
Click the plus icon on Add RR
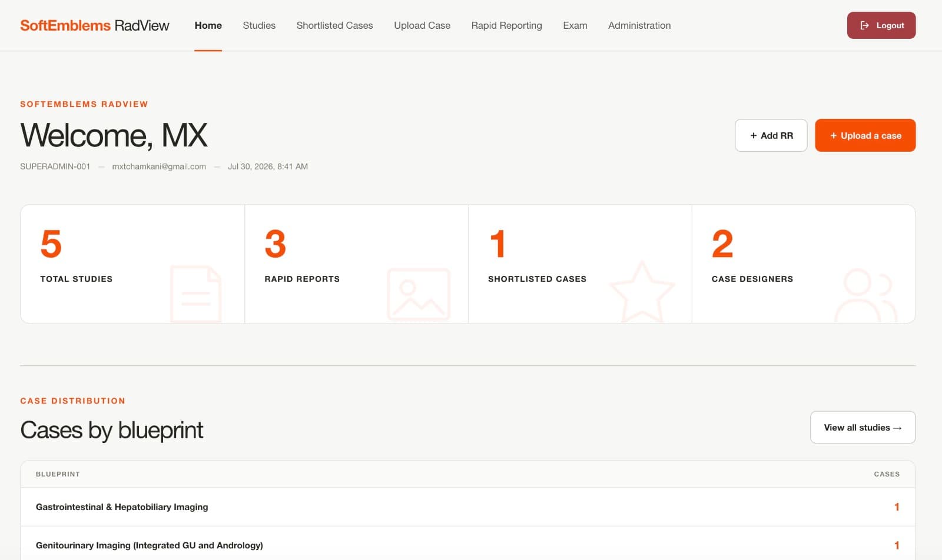[x=753, y=135]
